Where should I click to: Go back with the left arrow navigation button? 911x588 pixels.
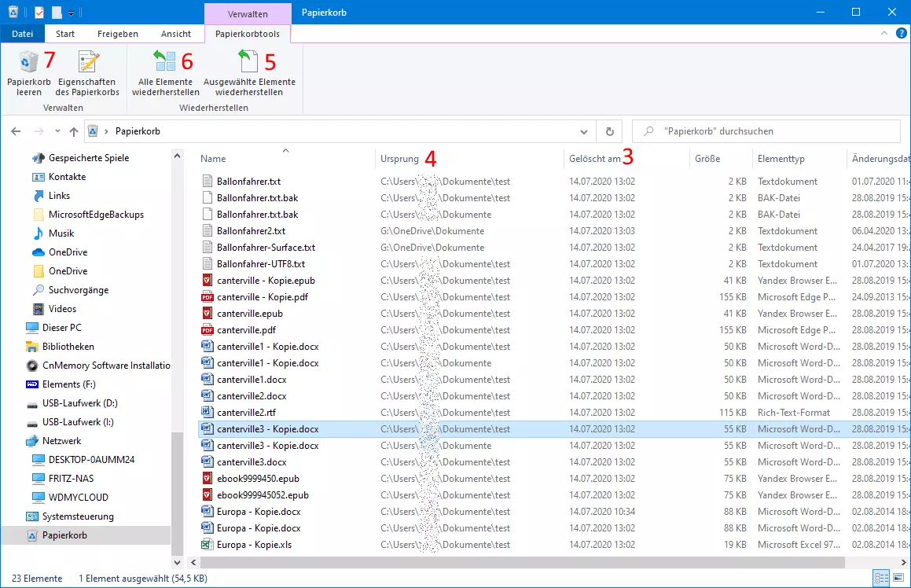pyautogui.click(x=16, y=131)
